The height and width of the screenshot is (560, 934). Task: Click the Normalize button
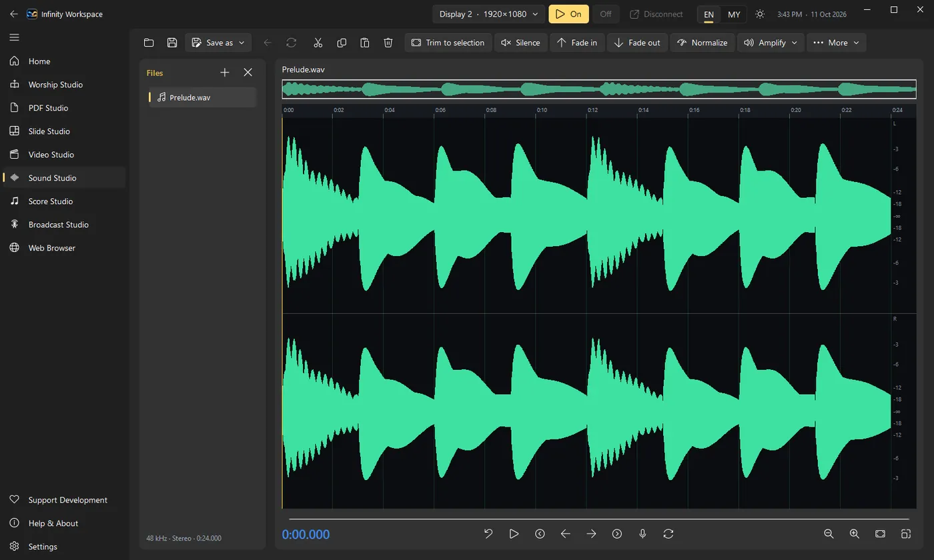click(x=703, y=43)
